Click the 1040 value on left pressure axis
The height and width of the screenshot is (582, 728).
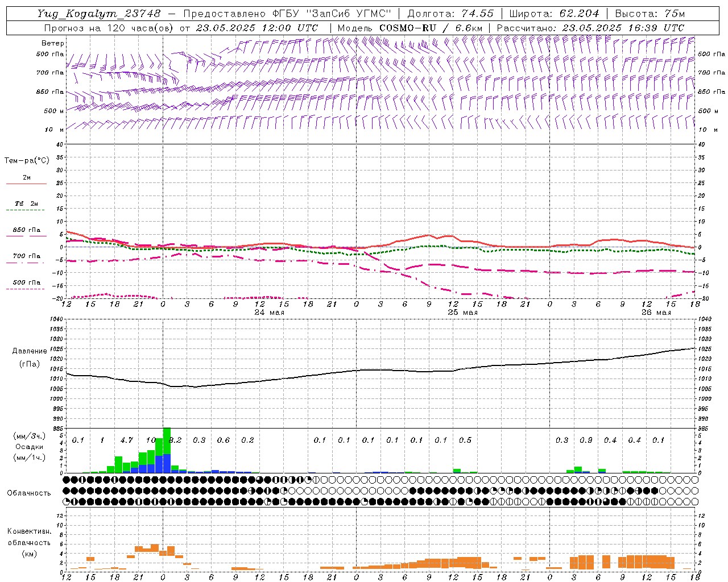click(56, 319)
